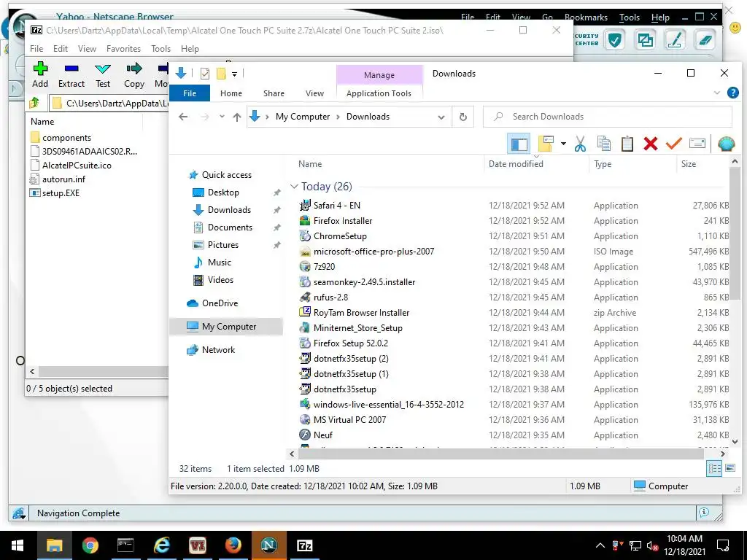The image size is (747, 560).
Task: Click the Copy pages icon in Downloads toolbar
Action: click(603, 144)
